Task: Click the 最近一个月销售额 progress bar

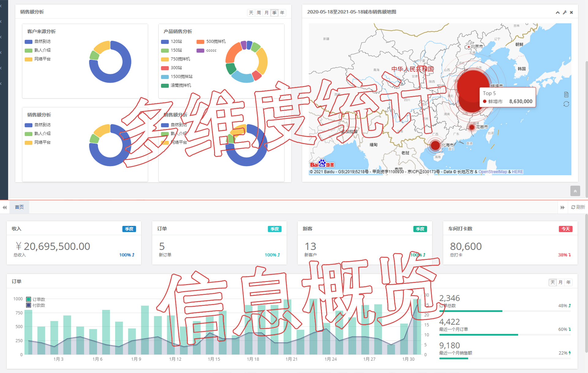Action: point(505,358)
